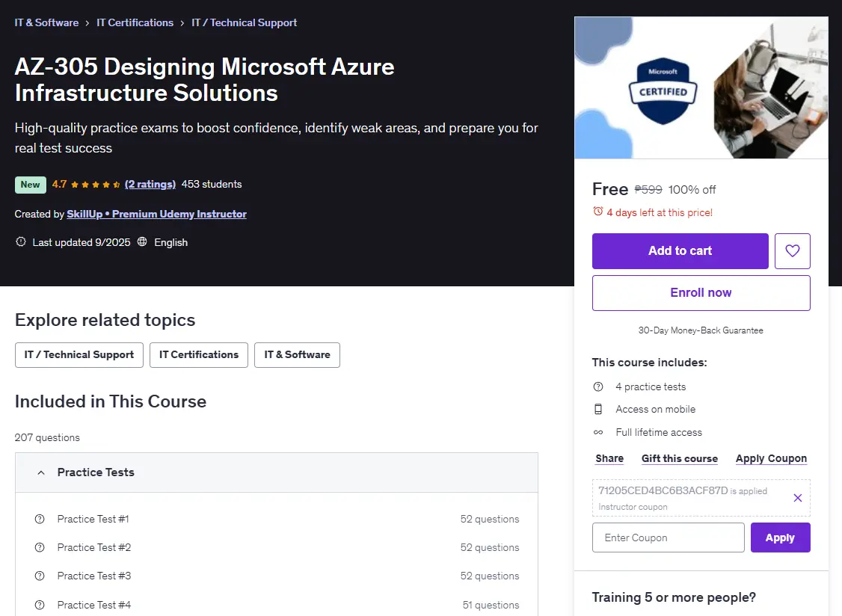Open IT / Technical Support breadcrumb

pos(245,22)
